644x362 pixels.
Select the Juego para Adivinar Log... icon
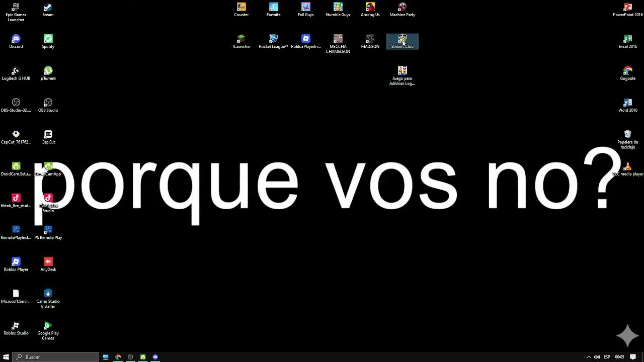click(402, 76)
